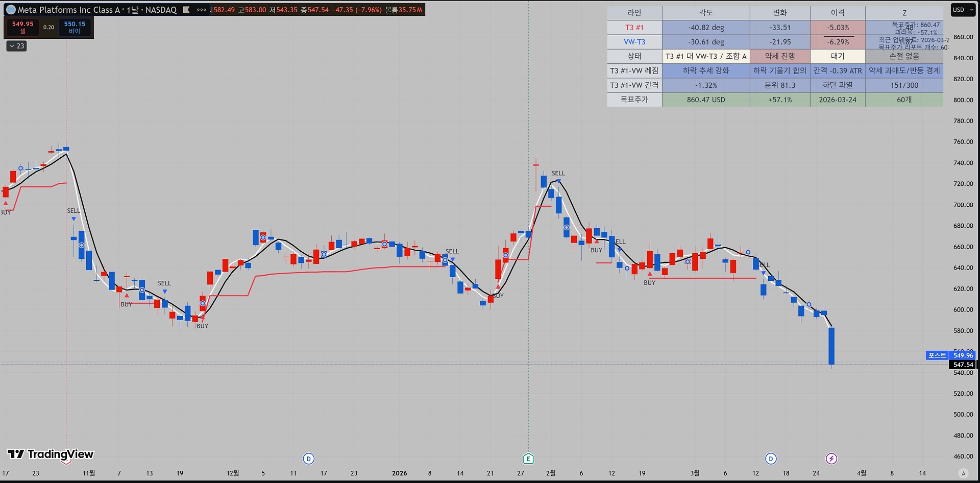Click the 2026 label on the time axis
The height and width of the screenshot is (483, 980).
pos(399,473)
